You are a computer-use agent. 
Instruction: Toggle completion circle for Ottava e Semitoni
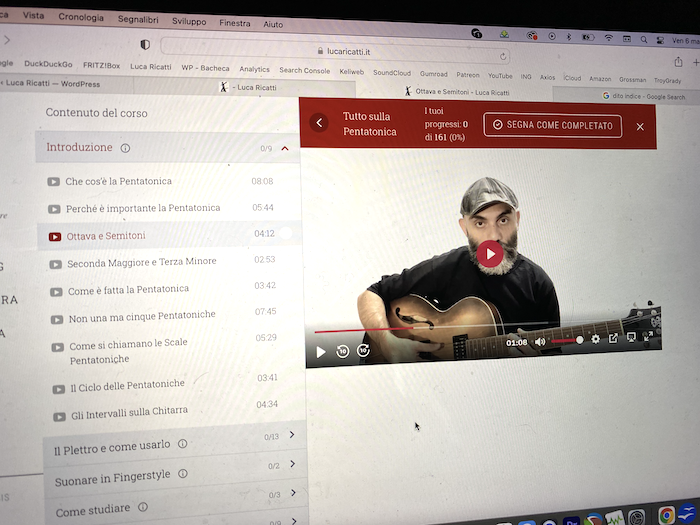click(x=285, y=234)
